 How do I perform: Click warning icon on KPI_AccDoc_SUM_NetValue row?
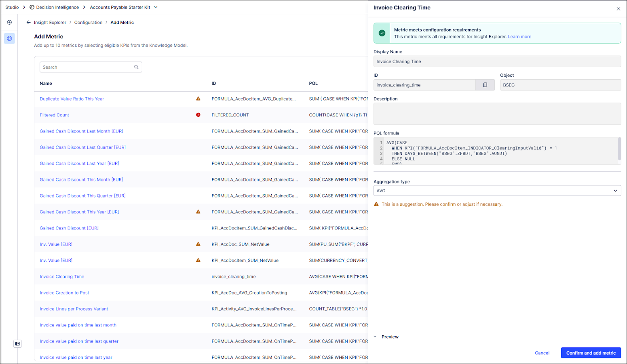click(x=198, y=244)
